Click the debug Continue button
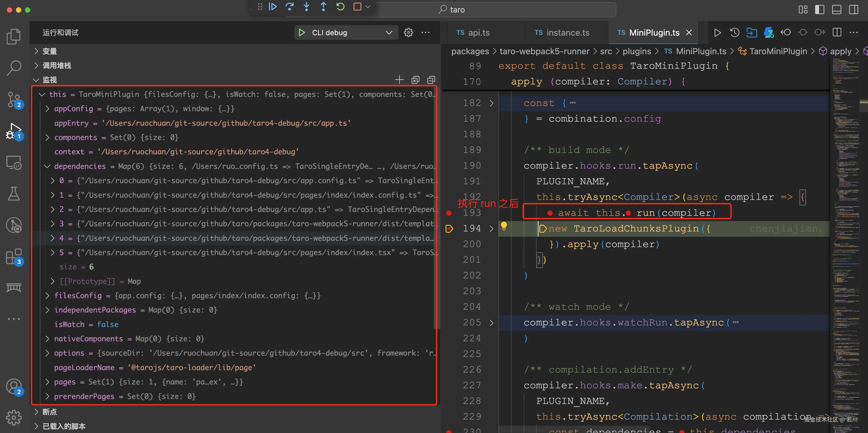The image size is (868, 433). (x=273, y=7)
